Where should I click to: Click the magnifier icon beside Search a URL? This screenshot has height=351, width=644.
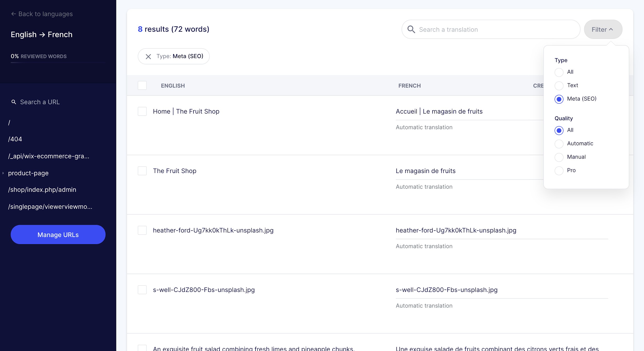(14, 102)
